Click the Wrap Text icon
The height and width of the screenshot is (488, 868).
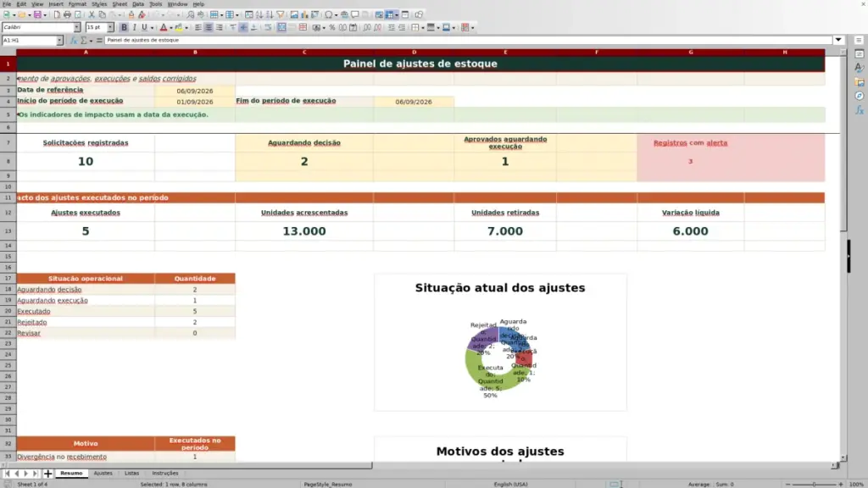(268, 28)
